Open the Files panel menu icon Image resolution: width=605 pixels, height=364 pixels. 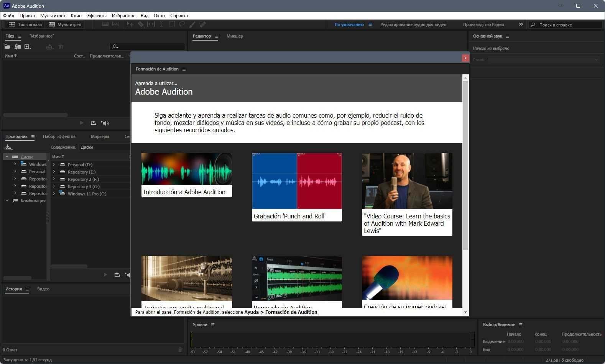click(x=19, y=36)
